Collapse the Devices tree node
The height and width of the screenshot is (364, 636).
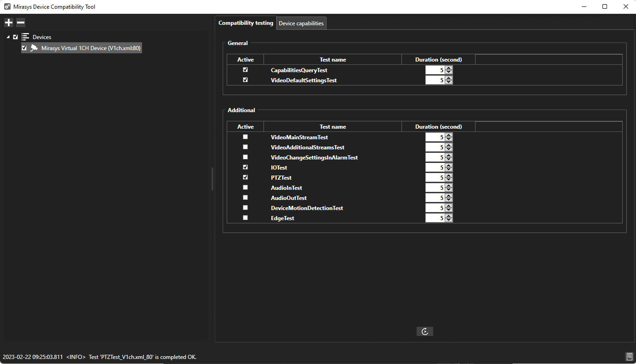[8, 37]
